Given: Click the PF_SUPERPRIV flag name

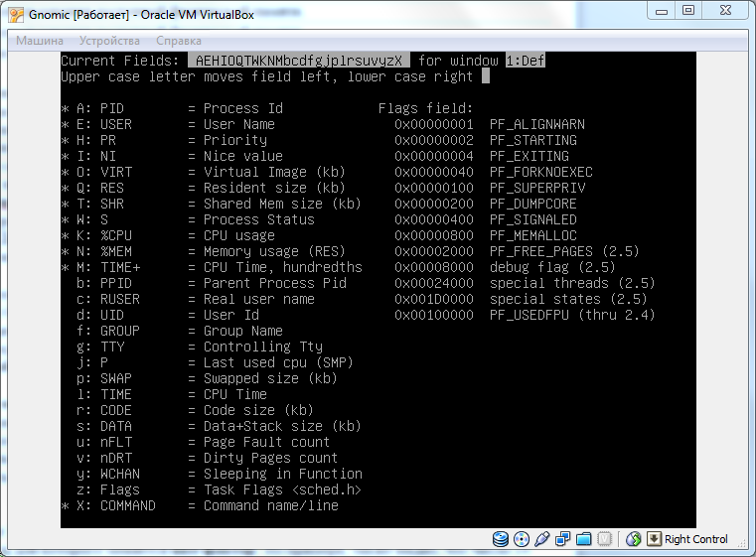Looking at the screenshot, I should click(x=537, y=188).
